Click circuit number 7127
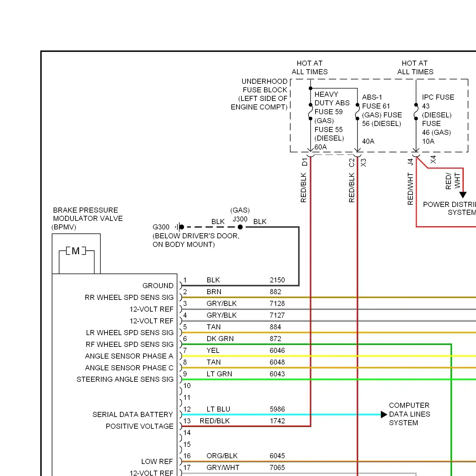Image resolution: width=476 pixels, height=476 pixels. point(277,315)
